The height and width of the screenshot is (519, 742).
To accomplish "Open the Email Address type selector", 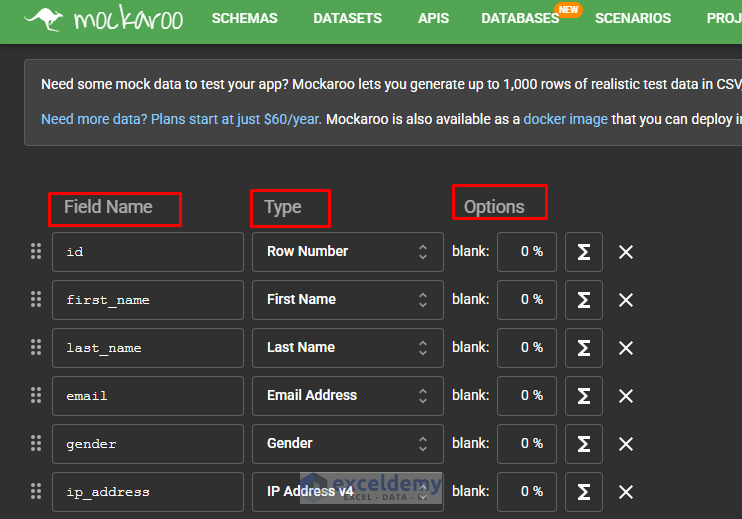I will [348, 396].
